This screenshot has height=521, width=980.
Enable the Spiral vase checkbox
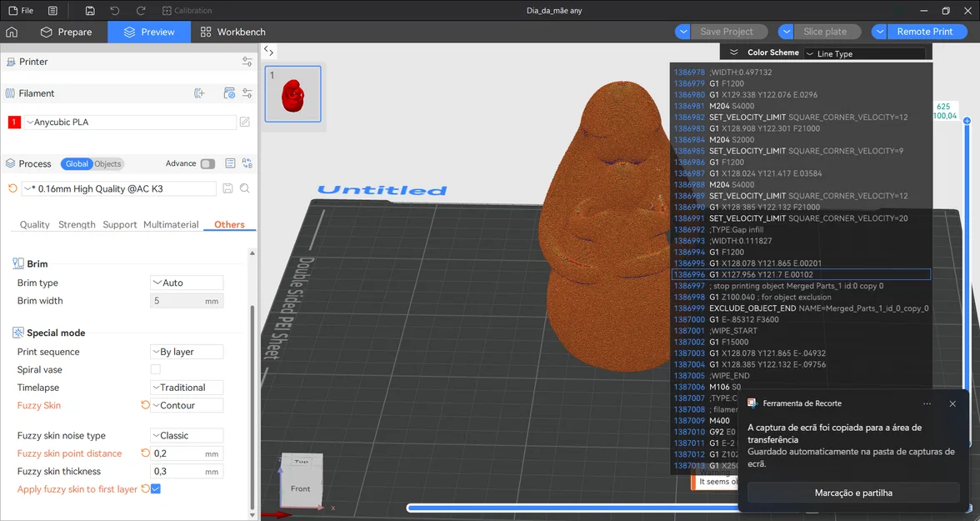click(156, 369)
